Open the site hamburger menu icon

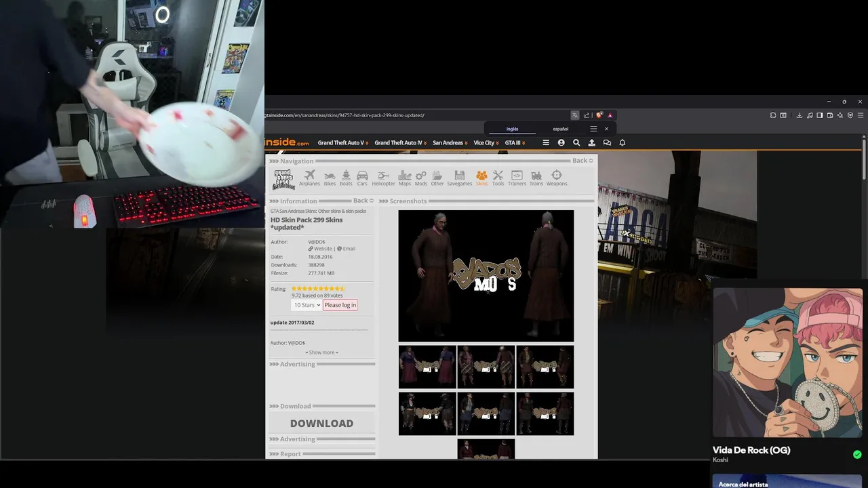click(546, 142)
